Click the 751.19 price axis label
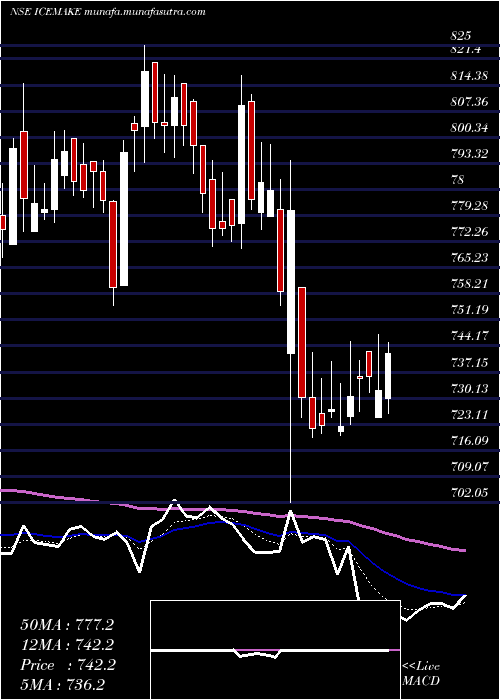The image size is (500, 700). pyautogui.click(x=469, y=310)
